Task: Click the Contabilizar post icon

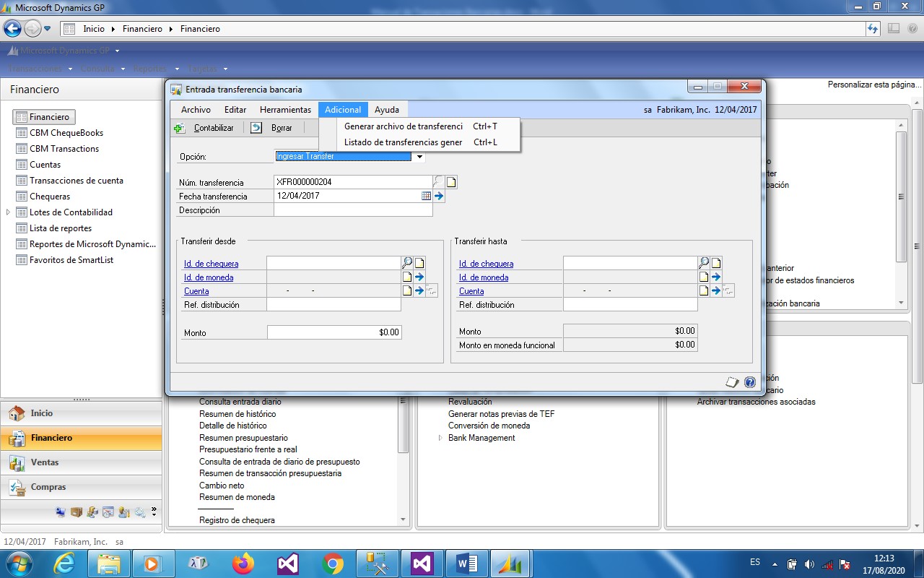Action: [180, 128]
